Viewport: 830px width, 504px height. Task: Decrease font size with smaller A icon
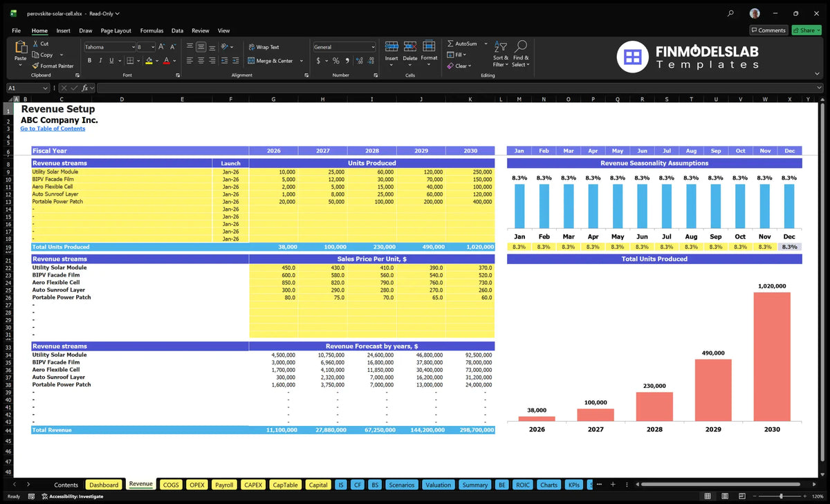click(x=173, y=47)
